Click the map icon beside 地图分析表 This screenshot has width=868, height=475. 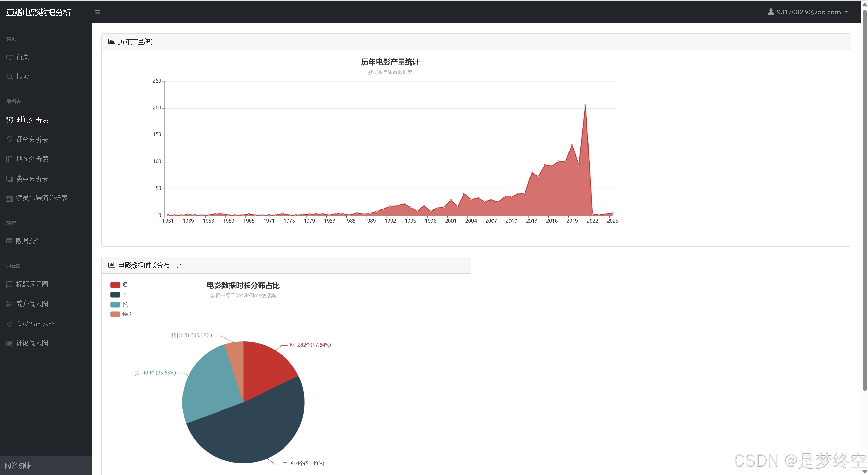(9, 159)
